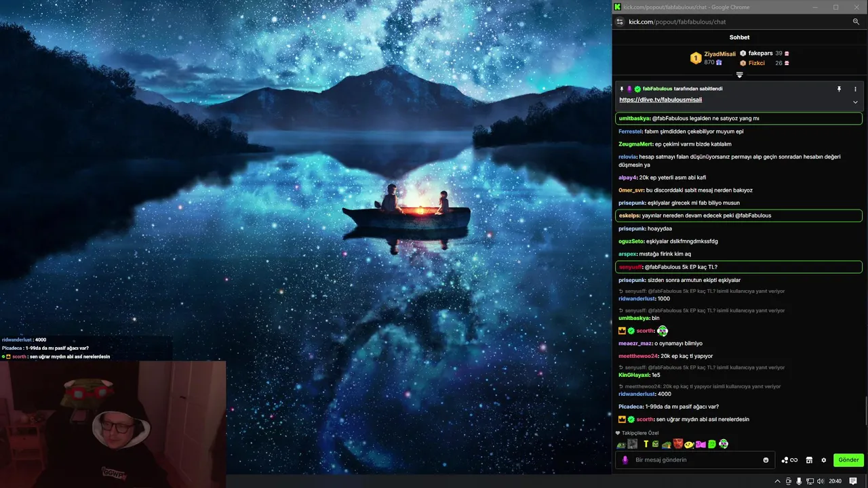This screenshot has height=488, width=868.
Task: Click ZiyadMisali in the gift leaderboard
Action: click(719, 54)
